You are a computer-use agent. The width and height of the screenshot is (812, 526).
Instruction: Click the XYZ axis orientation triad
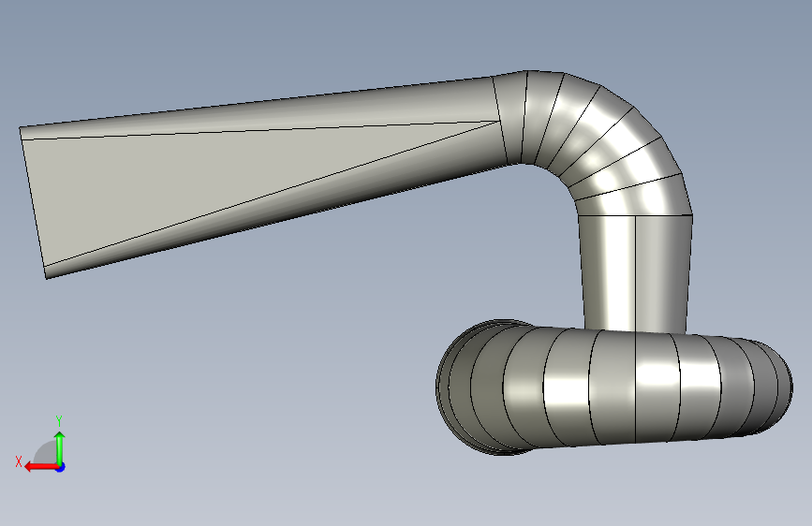click(x=41, y=445)
